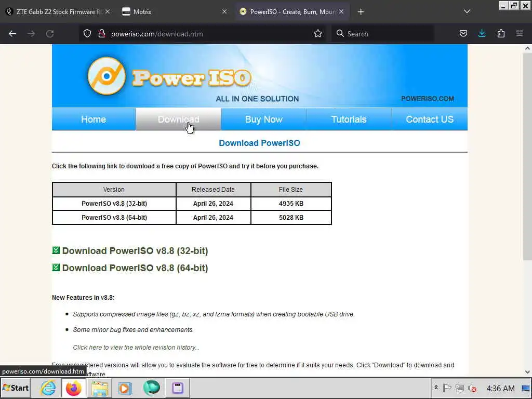This screenshot has height=399, width=532.
Task: Click Download PowerISO v8.8 (64-bit) link
Action: 135,268
